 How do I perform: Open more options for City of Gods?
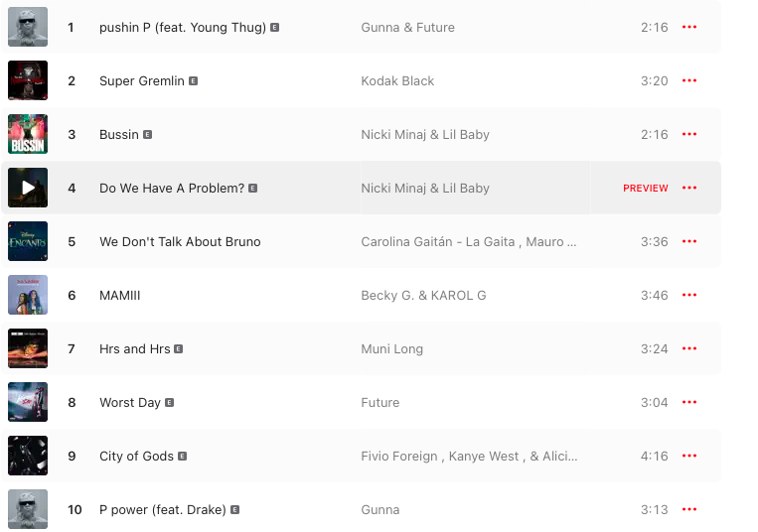[689, 456]
